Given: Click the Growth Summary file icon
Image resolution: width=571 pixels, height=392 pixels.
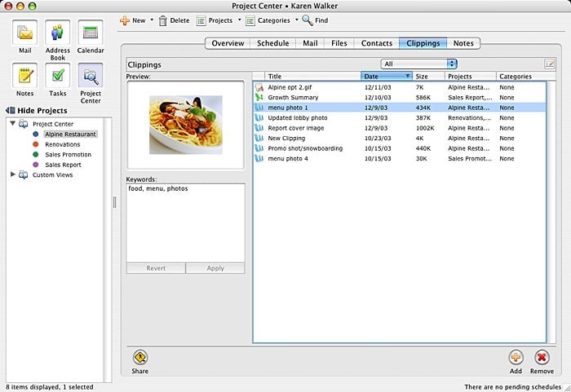Looking at the screenshot, I should coord(259,98).
